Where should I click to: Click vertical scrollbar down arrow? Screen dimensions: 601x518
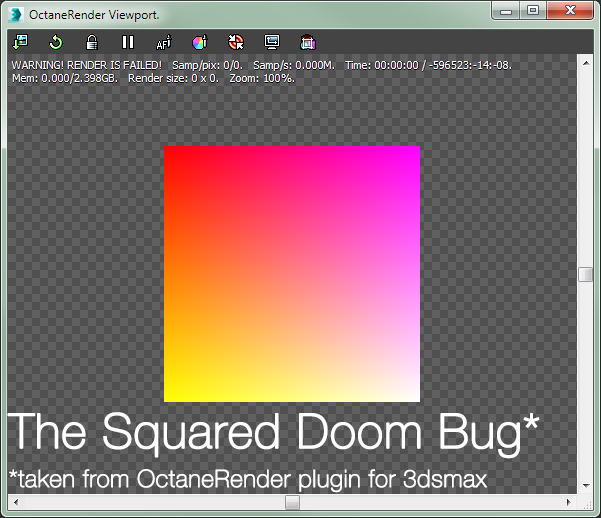pos(586,486)
